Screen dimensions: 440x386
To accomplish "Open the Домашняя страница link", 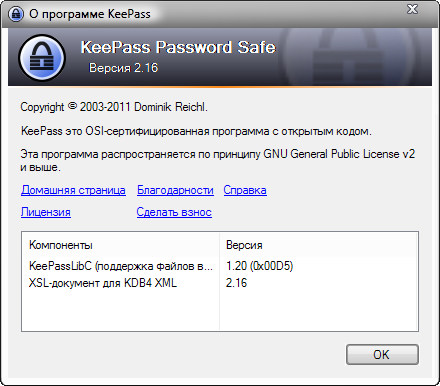I will (x=73, y=190).
